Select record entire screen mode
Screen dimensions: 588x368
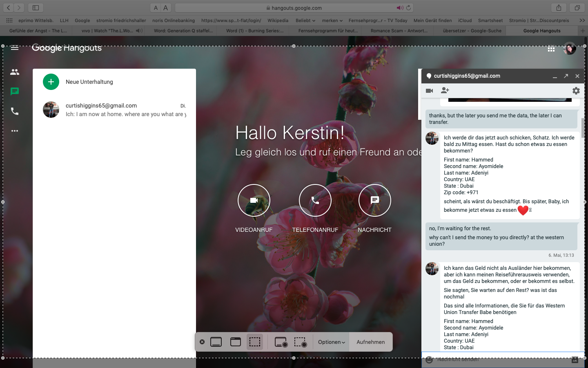pyautogui.click(x=281, y=342)
